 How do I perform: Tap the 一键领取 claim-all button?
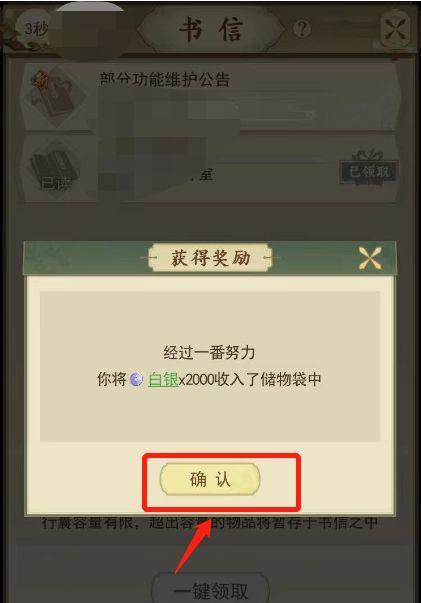210,590
